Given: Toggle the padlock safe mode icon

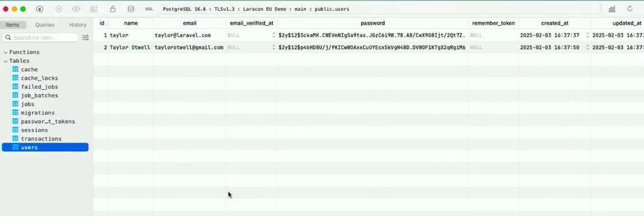Looking at the screenshot, I should 113,8.
